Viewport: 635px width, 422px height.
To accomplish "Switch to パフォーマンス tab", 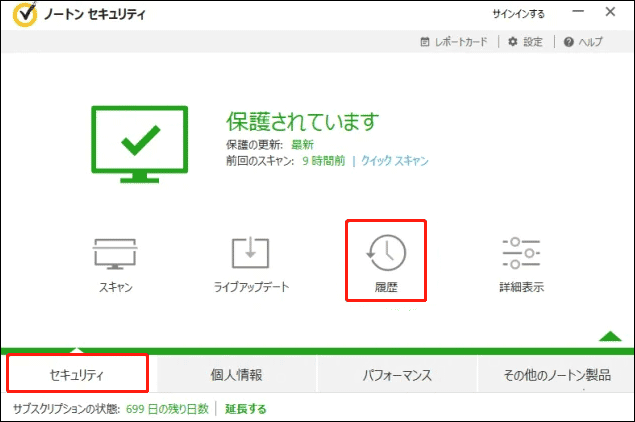I will pyautogui.click(x=397, y=375).
